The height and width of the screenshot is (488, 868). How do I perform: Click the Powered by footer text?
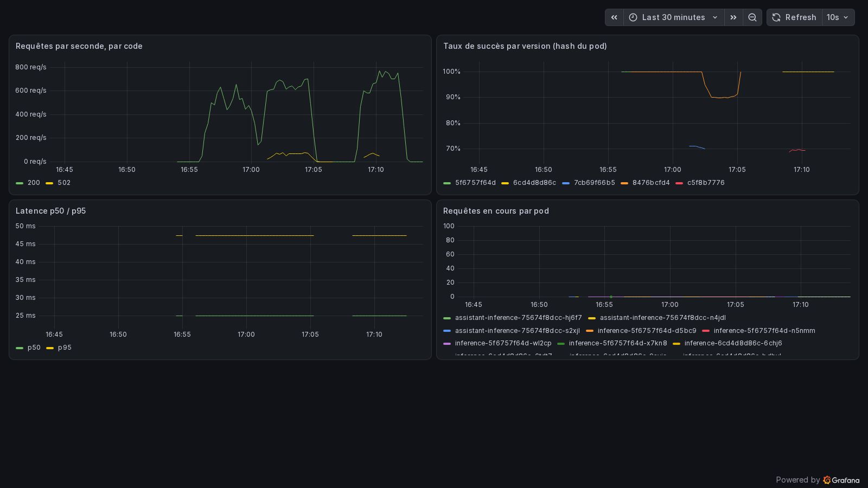point(798,480)
